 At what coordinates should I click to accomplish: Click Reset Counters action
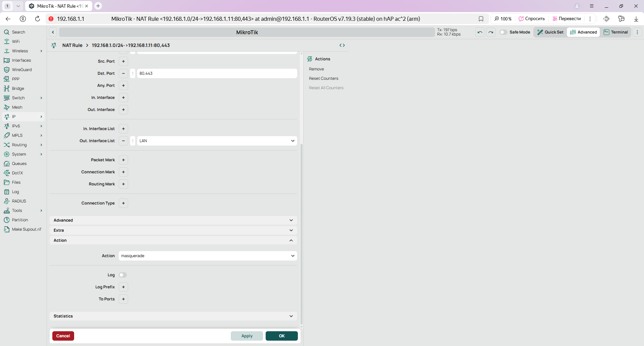(323, 78)
